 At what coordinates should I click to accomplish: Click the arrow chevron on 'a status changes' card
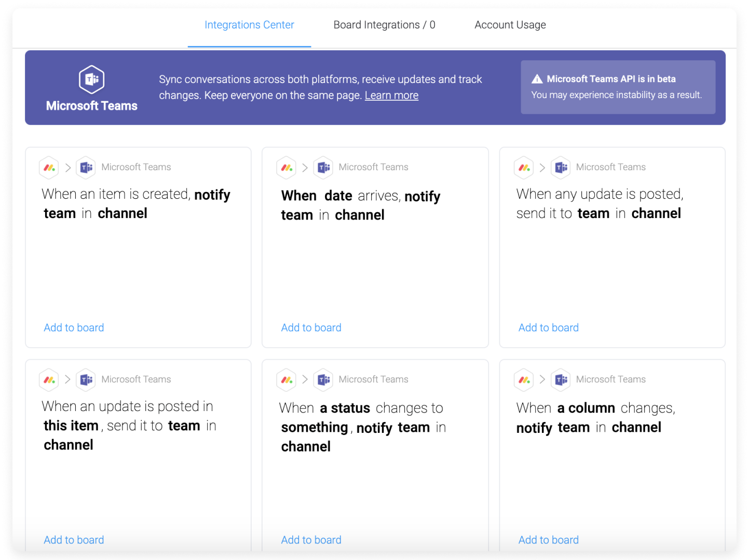pyautogui.click(x=305, y=380)
